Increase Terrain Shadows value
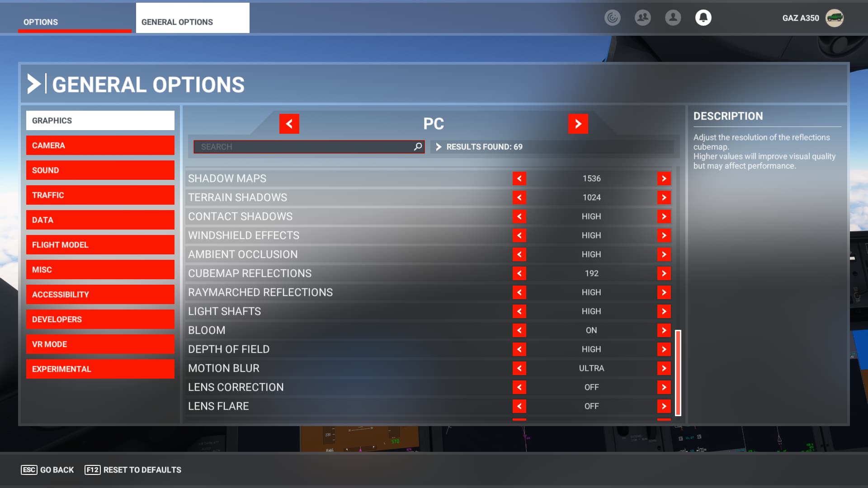The width and height of the screenshot is (868, 488). [664, 197]
